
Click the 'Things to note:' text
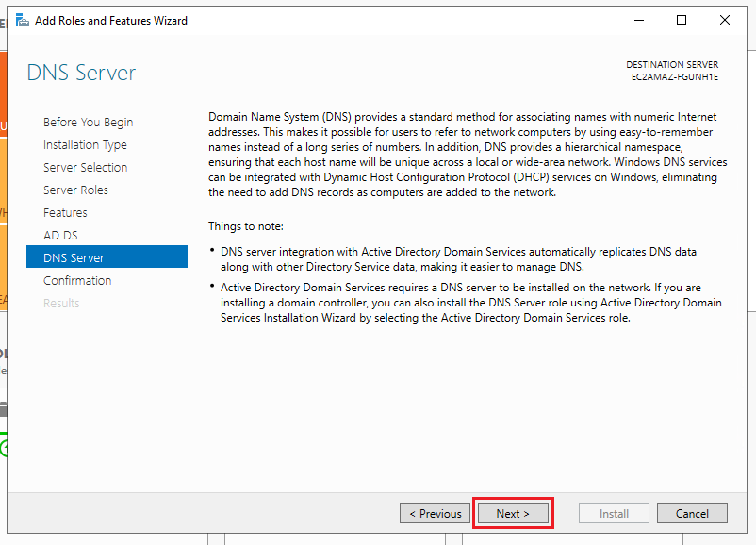tap(246, 226)
